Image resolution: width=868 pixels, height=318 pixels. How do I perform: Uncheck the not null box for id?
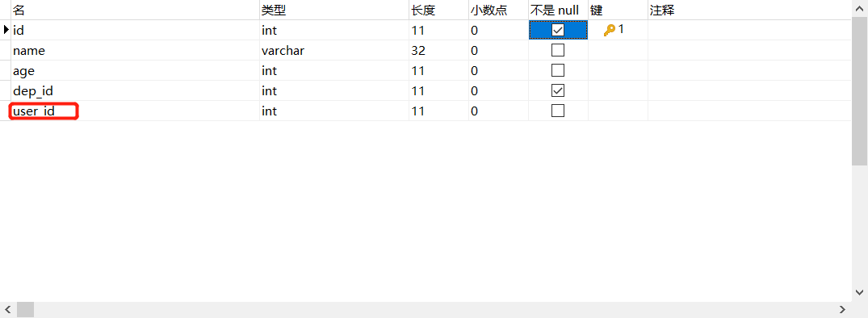(558, 30)
